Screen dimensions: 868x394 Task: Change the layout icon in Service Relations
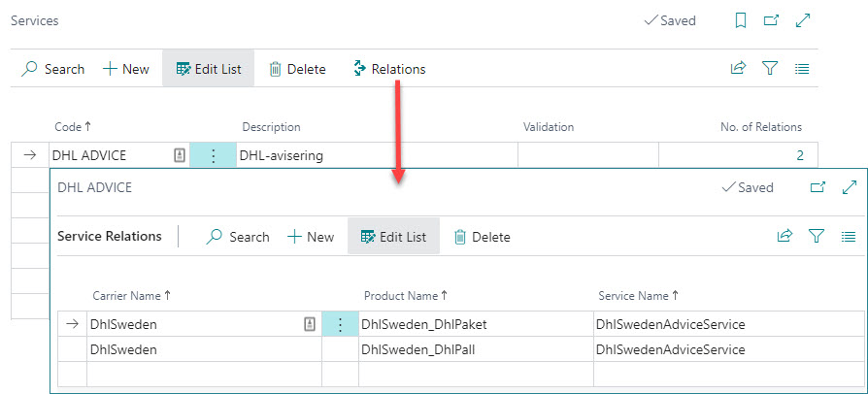848,236
